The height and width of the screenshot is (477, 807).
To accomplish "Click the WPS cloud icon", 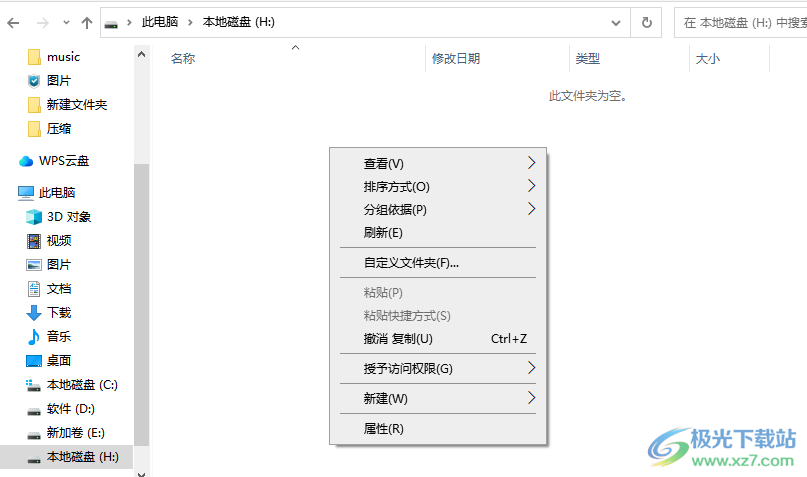I will point(26,162).
